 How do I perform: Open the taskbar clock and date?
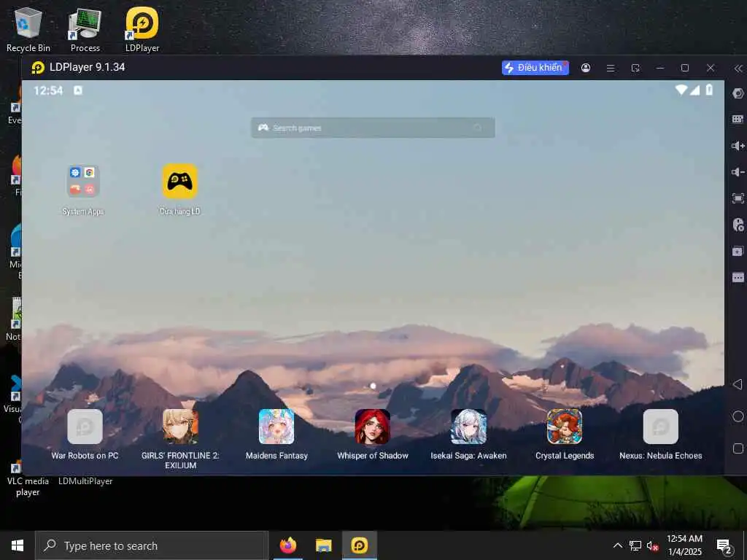(x=684, y=545)
